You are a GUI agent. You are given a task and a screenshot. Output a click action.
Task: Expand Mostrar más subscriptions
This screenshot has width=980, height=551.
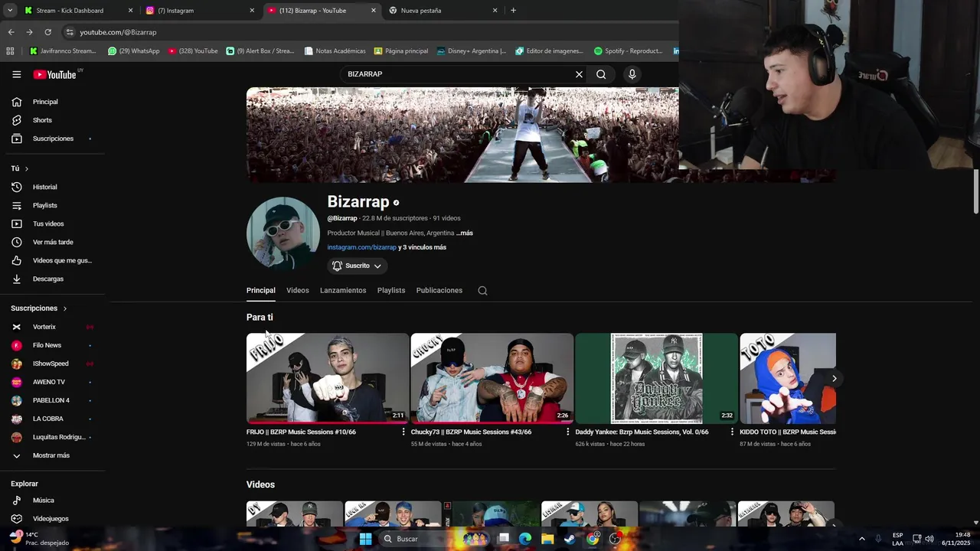click(x=52, y=455)
